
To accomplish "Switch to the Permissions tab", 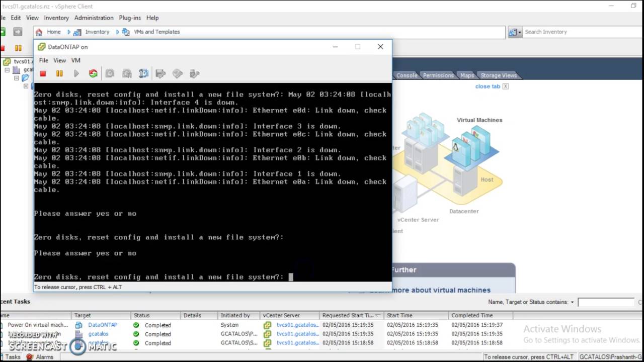I will [x=438, y=75].
